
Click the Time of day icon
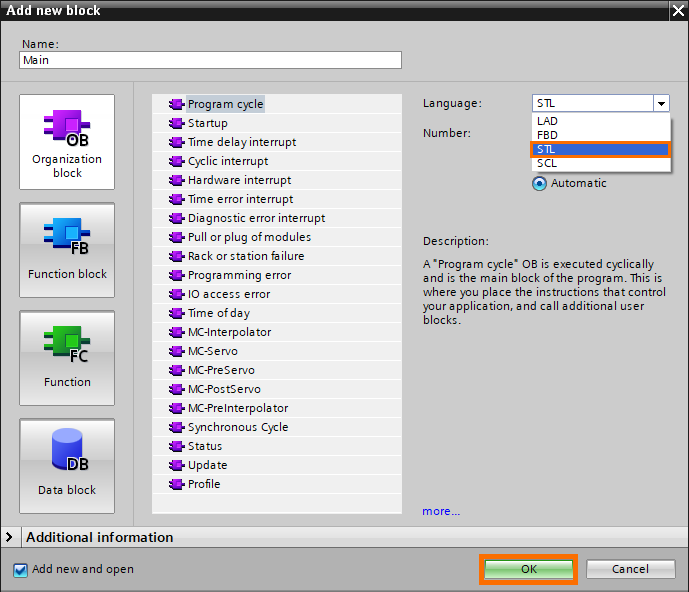click(177, 313)
